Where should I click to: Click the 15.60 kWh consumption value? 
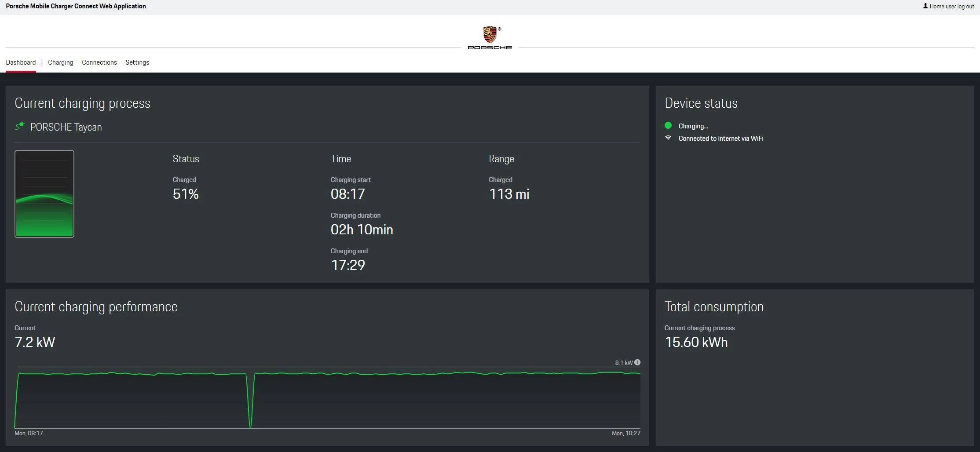click(x=696, y=342)
